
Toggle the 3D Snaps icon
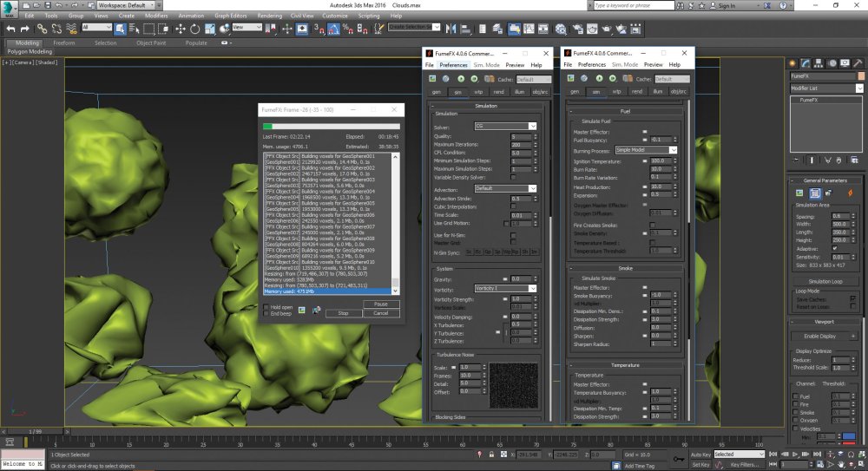pos(319,29)
